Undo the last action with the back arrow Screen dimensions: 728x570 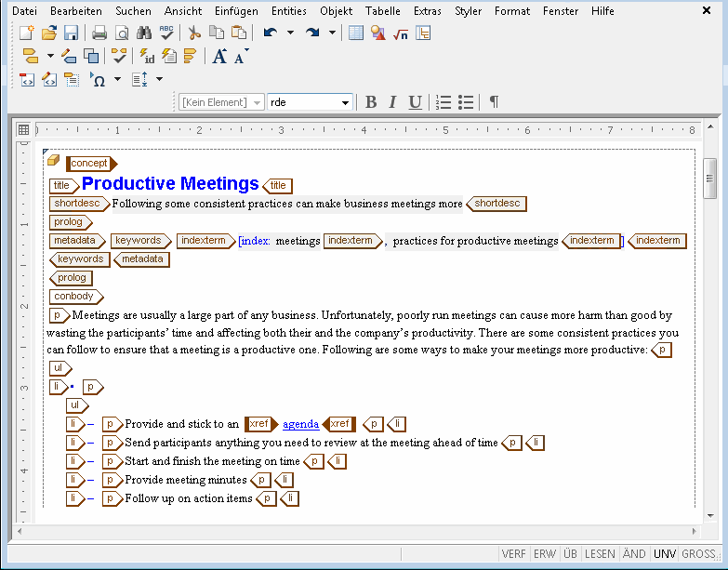tap(271, 33)
